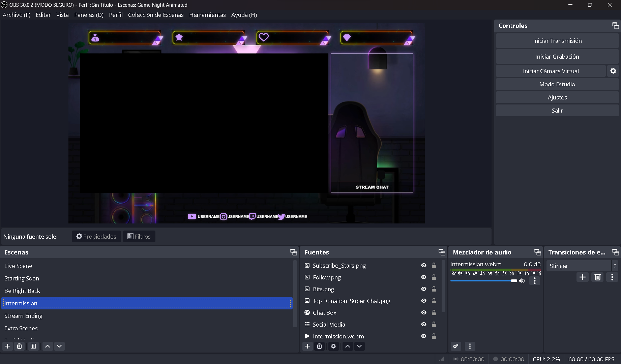Add a new source in Fuentes

pos(307,346)
